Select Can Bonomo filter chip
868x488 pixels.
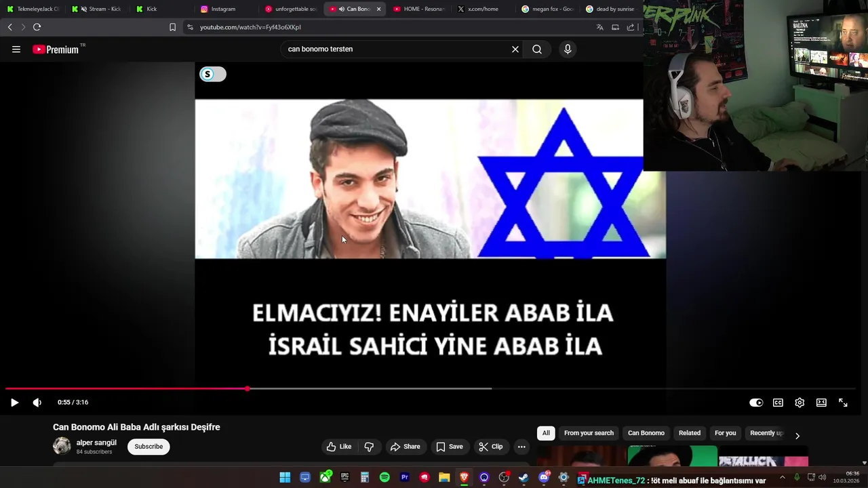click(646, 433)
